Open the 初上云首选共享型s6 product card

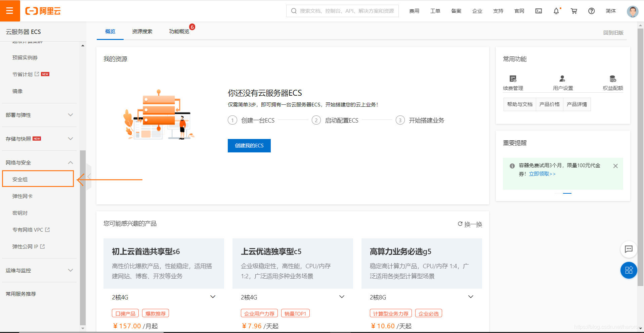click(x=164, y=264)
